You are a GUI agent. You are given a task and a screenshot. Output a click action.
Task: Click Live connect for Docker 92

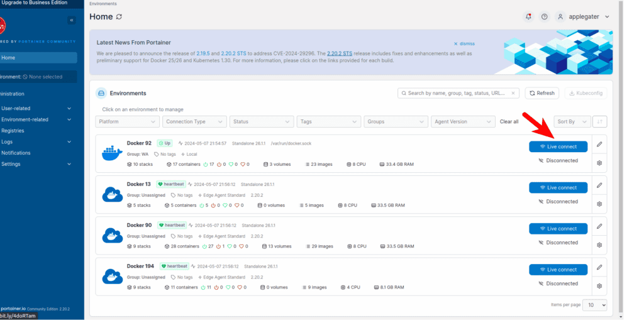point(558,146)
